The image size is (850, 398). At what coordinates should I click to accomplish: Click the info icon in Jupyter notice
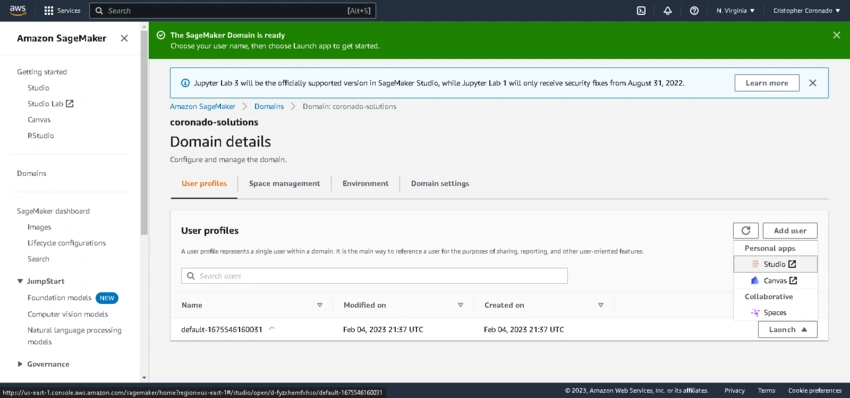[185, 83]
